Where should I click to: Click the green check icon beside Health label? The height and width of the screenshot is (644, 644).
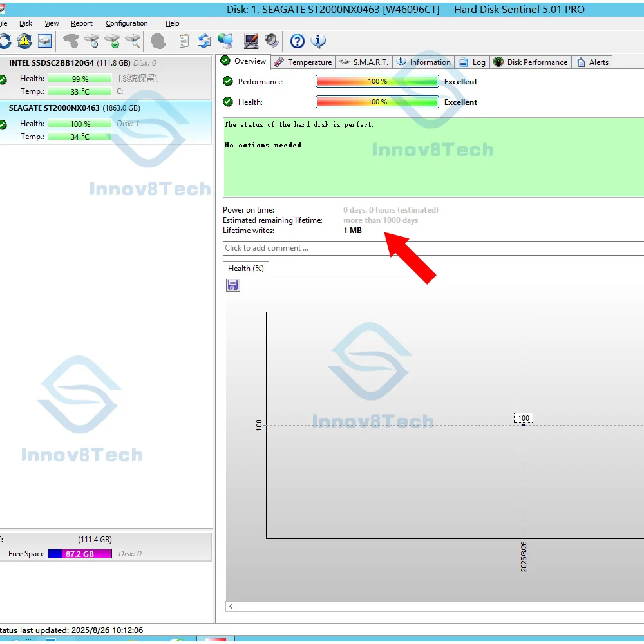tap(227, 102)
